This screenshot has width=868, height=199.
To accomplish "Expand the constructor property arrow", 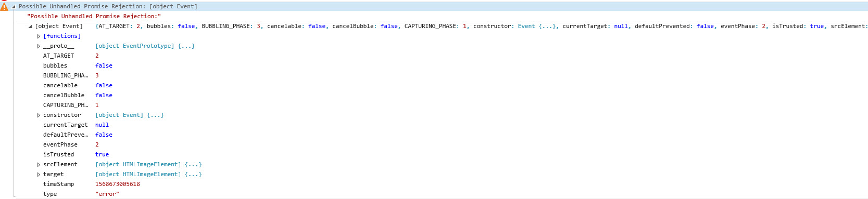I will coord(39,115).
